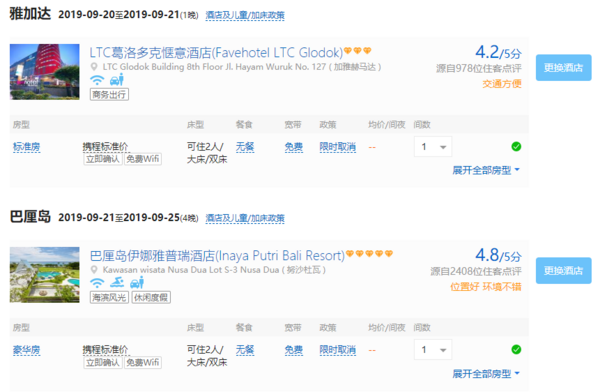Click the 源自978位住客点评 review count
600x392 pixels.
click(x=479, y=69)
